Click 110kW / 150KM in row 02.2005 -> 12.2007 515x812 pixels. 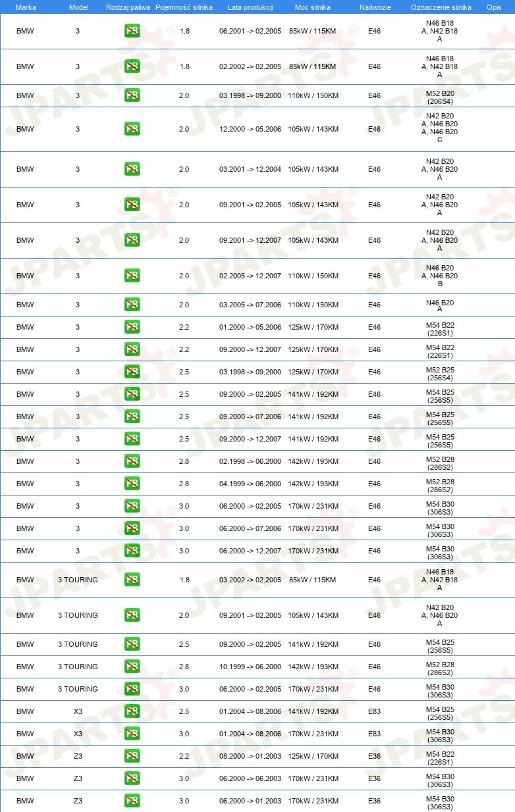pyautogui.click(x=313, y=276)
